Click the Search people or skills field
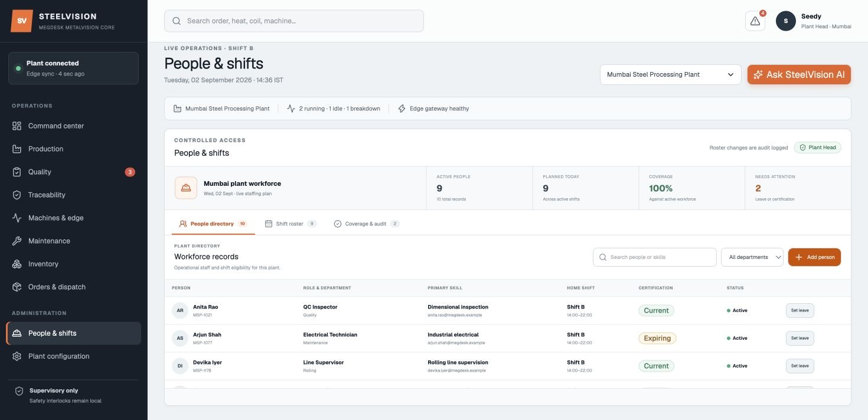Screen dimensions: 868x420 pos(655,257)
